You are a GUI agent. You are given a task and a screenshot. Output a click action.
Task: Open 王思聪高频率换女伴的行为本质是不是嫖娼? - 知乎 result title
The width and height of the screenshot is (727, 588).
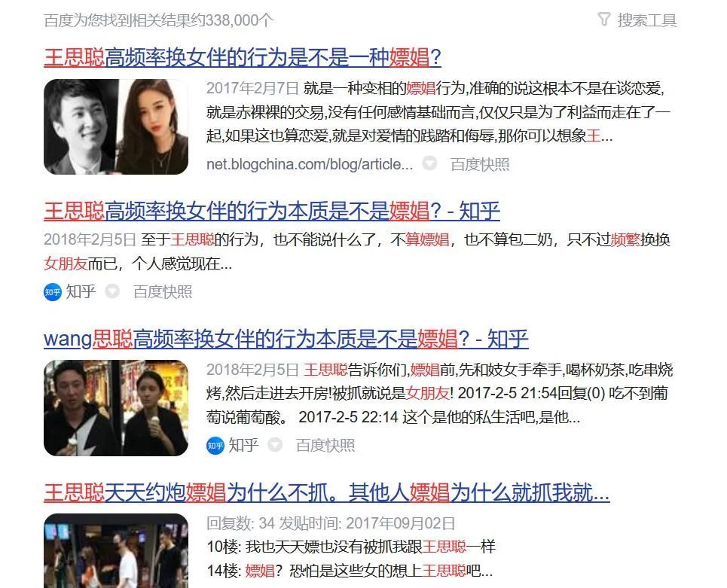[x=272, y=212]
